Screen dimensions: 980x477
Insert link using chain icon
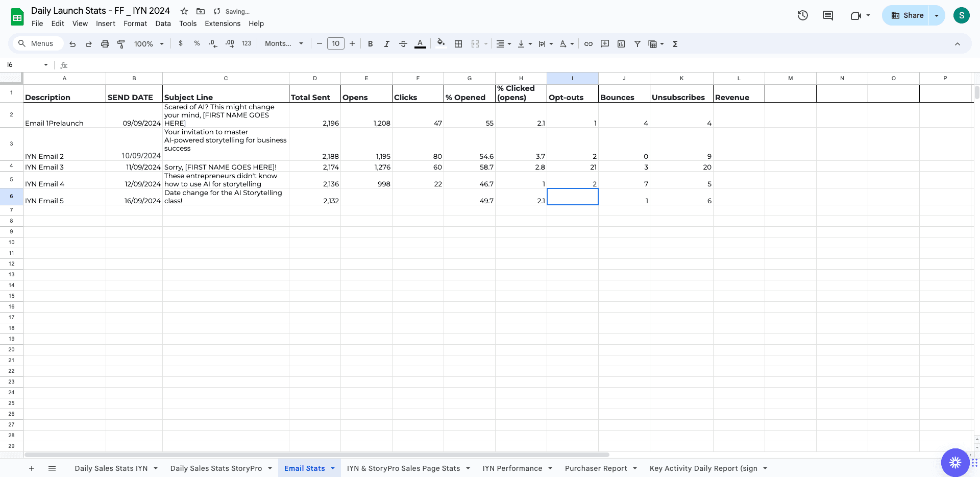pyautogui.click(x=589, y=44)
